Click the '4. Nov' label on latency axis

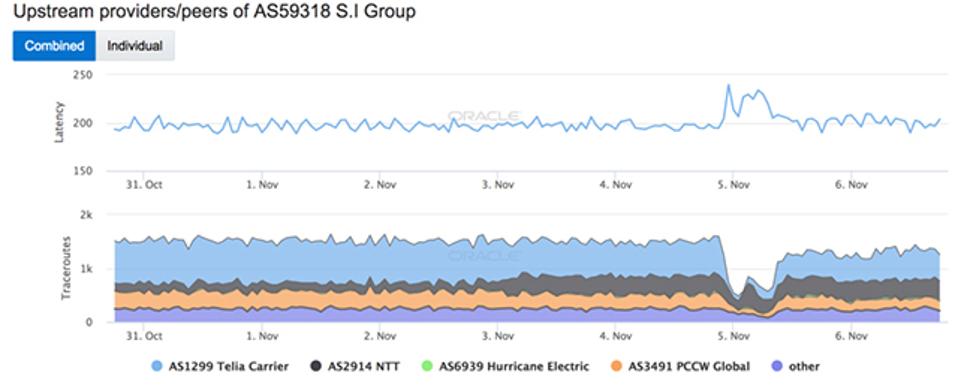coord(616,185)
